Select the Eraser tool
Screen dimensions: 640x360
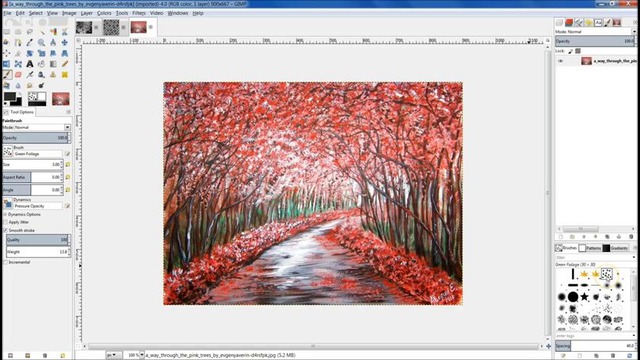tap(18, 75)
